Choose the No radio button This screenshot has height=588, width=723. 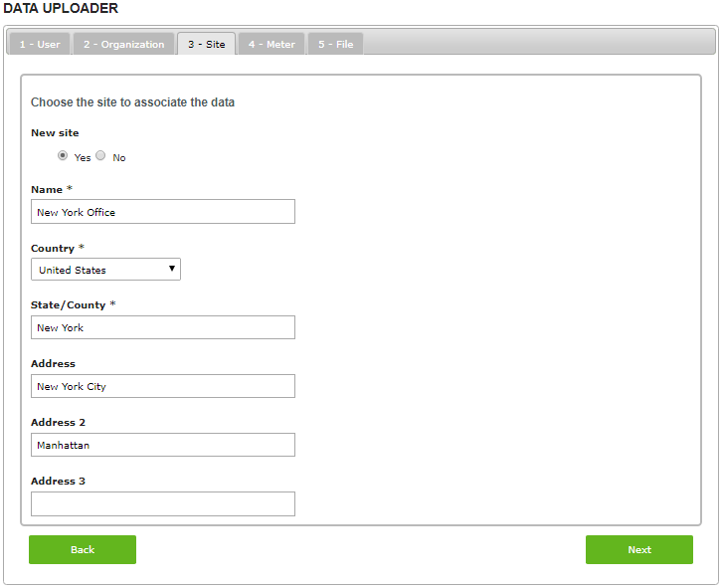coord(100,156)
